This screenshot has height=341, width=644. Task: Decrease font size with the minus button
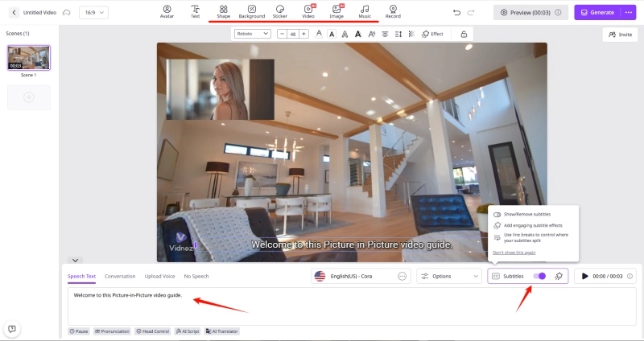point(282,34)
